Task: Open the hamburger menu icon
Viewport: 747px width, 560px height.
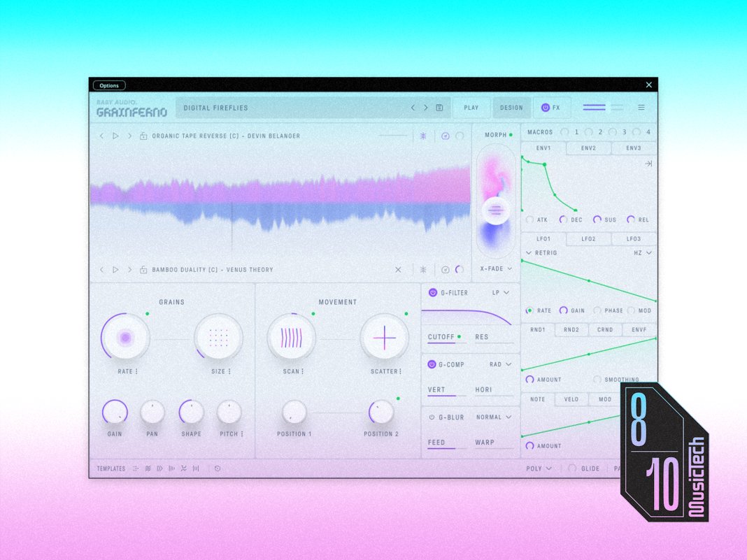Action: pyautogui.click(x=641, y=108)
